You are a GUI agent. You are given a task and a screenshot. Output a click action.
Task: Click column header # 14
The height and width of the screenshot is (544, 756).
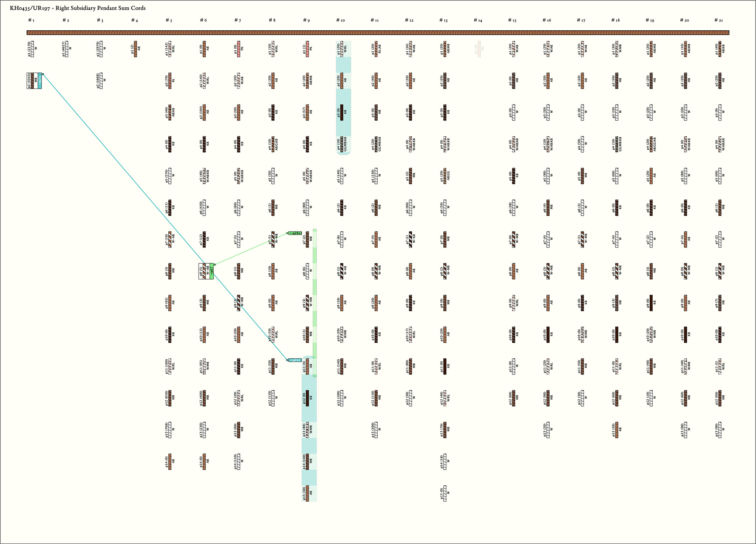[x=478, y=20]
